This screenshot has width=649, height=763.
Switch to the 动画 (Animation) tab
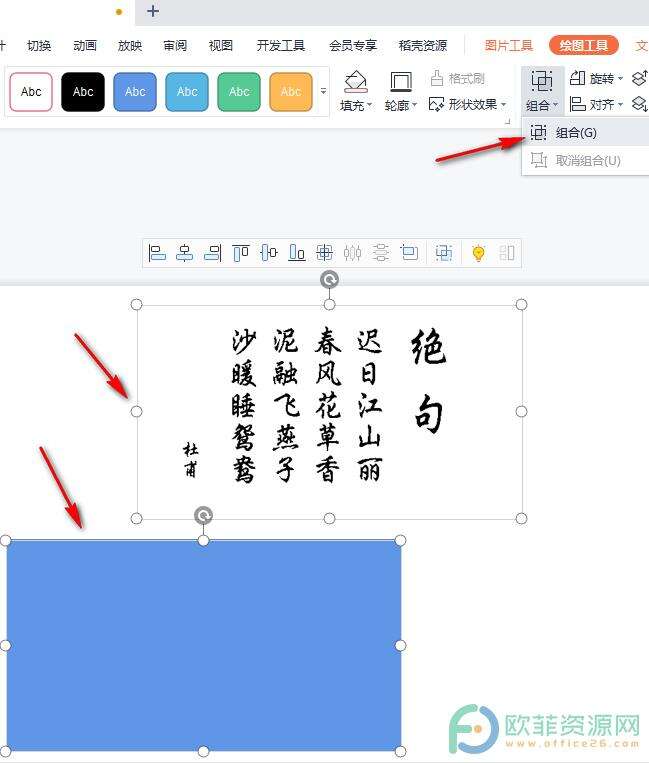click(x=85, y=46)
